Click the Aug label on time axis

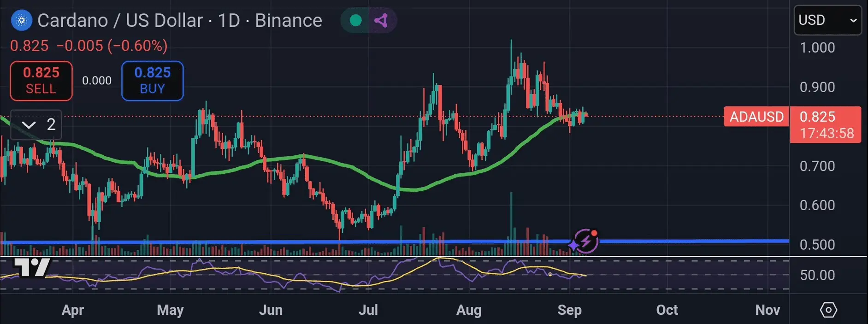coord(469,310)
